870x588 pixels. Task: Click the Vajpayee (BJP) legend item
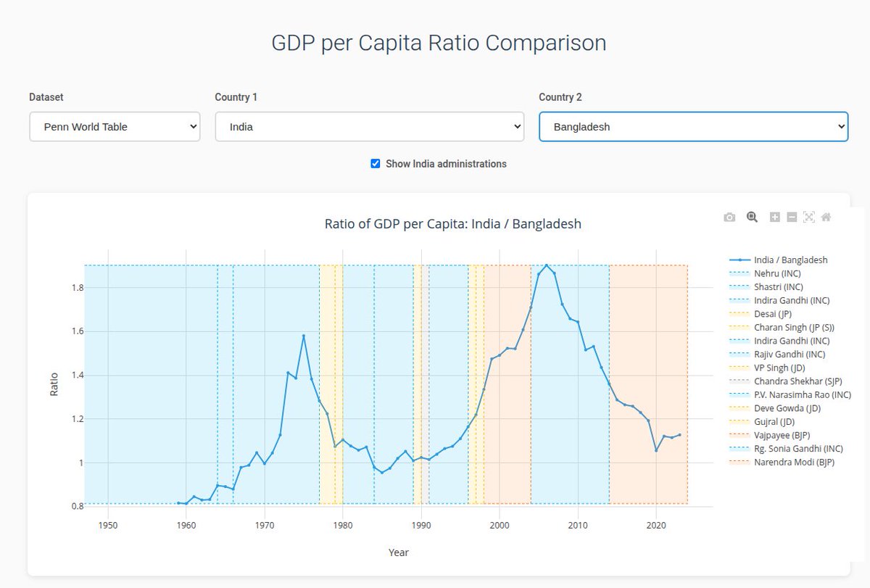point(782,435)
